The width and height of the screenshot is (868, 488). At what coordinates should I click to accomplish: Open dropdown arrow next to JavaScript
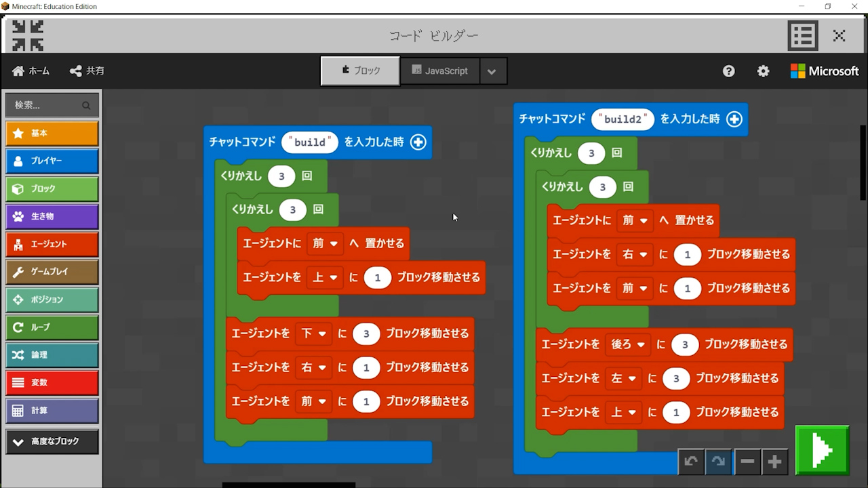[492, 71]
